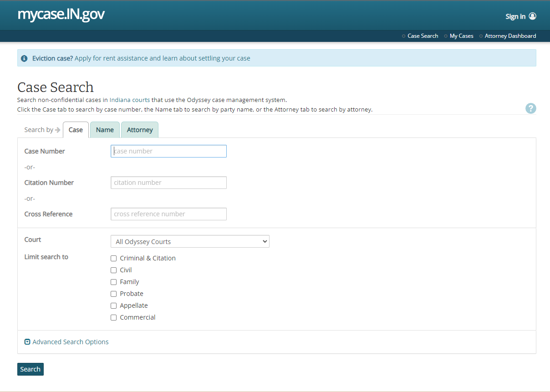Click the Sign in user icon
550x392 pixels.
point(532,16)
